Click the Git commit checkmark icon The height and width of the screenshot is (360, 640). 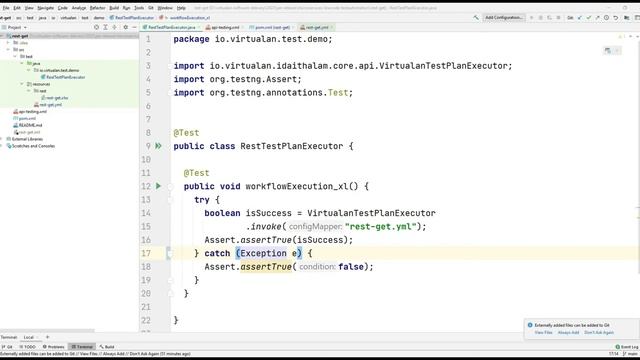coord(589,18)
